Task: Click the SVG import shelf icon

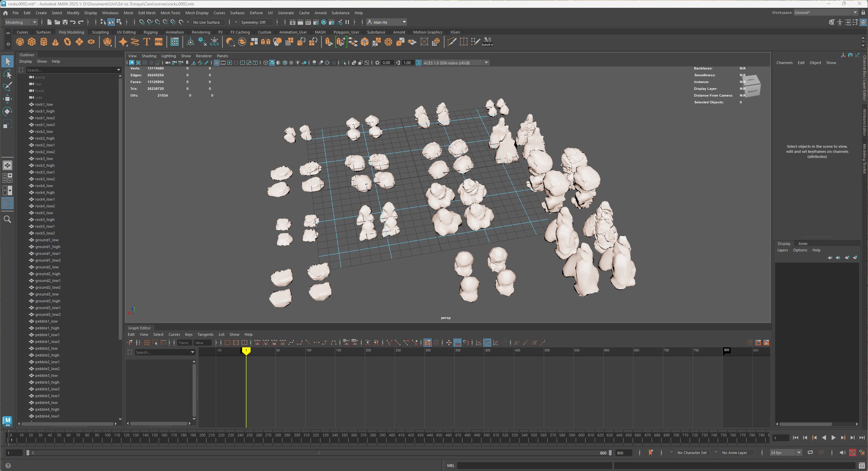Action: (x=158, y=42)
